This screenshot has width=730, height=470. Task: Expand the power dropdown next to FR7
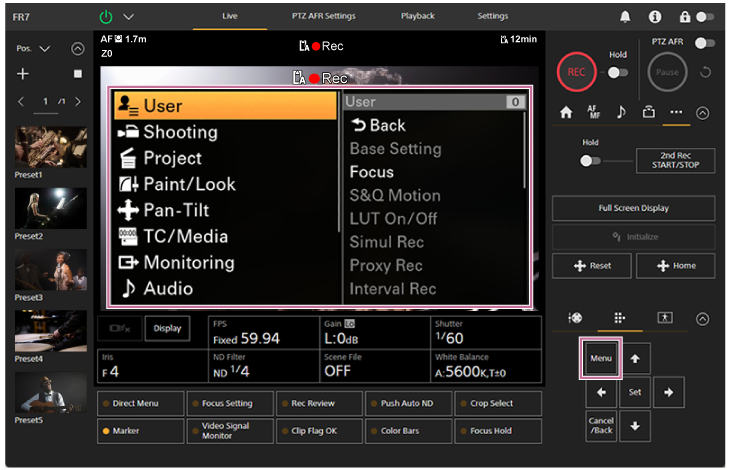point(127,17)
